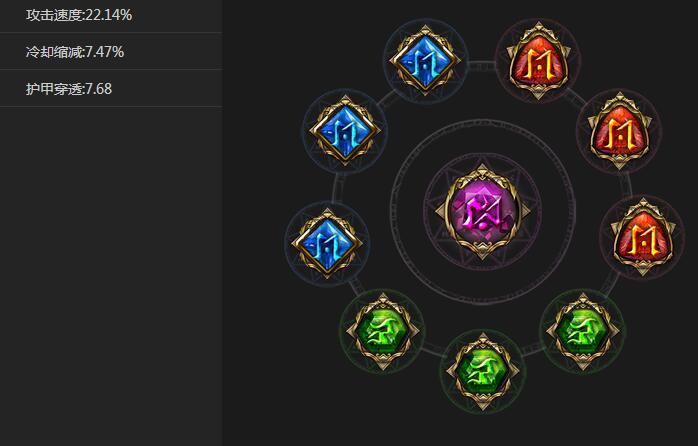This screenshot has width=698, height=446.
Task: Click the lowest red mark rune
Action: tap(642, 237)
